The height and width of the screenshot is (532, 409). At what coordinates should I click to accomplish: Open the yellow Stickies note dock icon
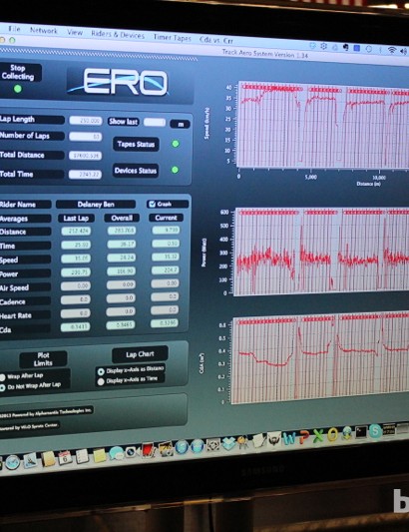[99, 454]
